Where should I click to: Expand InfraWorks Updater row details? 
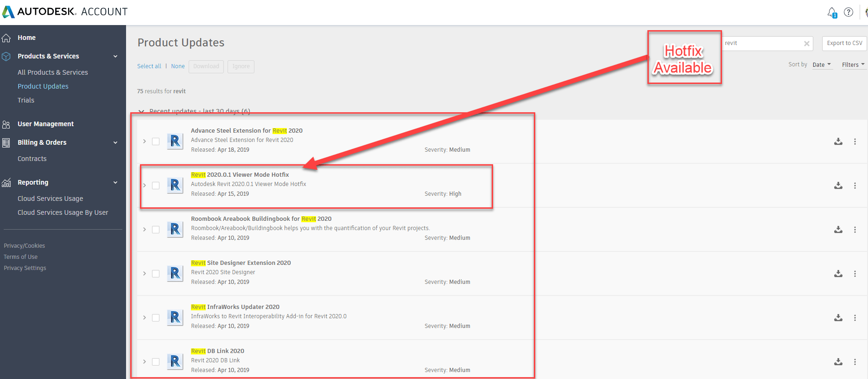(145, 318)
